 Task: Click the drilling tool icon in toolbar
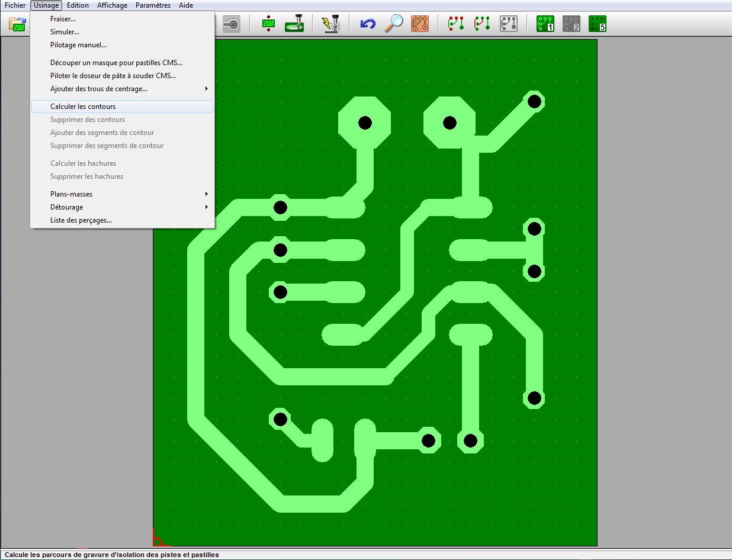click(268, 24)
